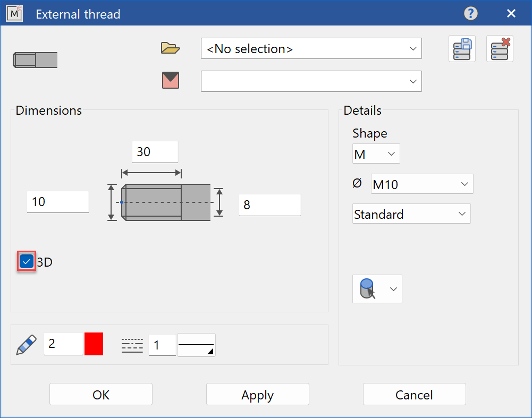
Task: Click the red pen color swatch
Action: (x=94, y=344)
